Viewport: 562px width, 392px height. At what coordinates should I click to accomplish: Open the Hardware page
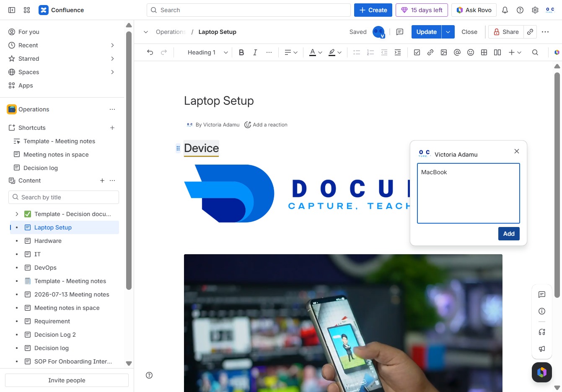point(48,241)
